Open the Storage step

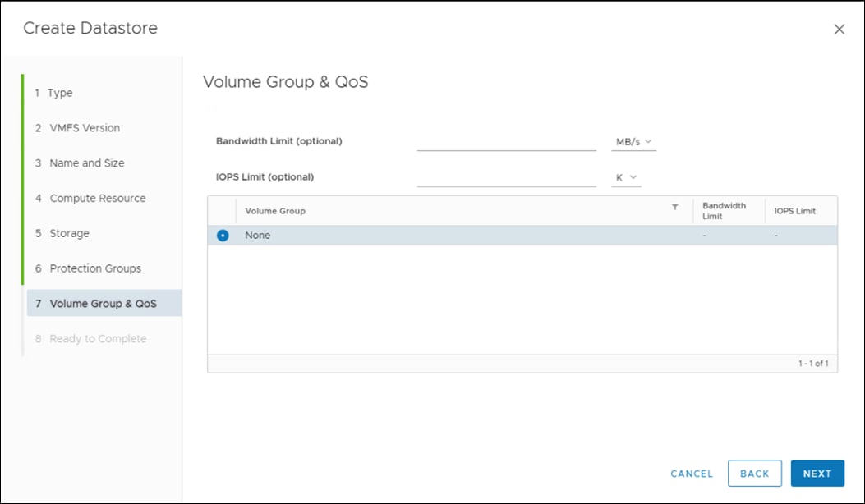pyautogui.click(x=71, y=233)
